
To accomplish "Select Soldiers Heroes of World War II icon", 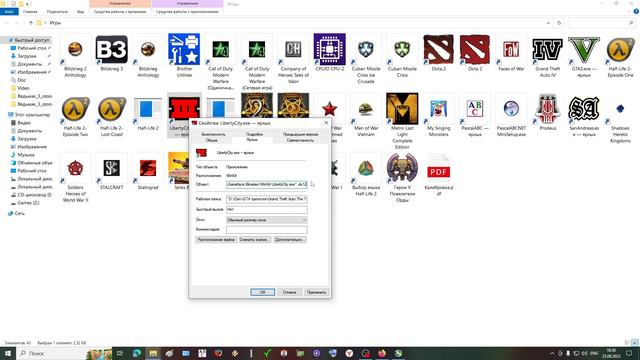I will click(75, 168).
